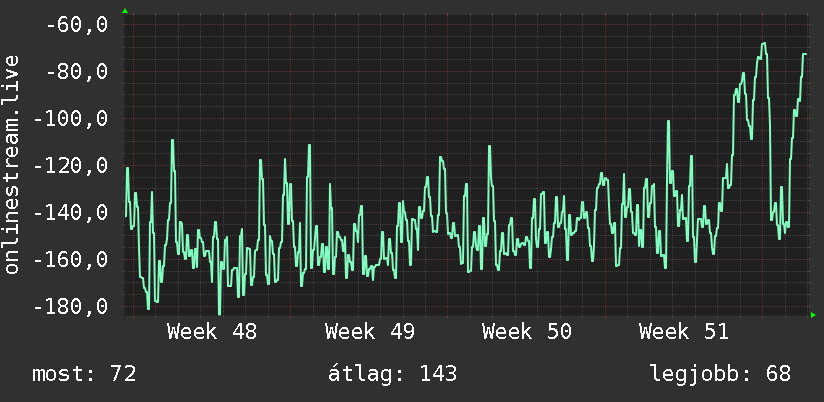Click the Week 48 x-axis label

click(x=212, y=332)
